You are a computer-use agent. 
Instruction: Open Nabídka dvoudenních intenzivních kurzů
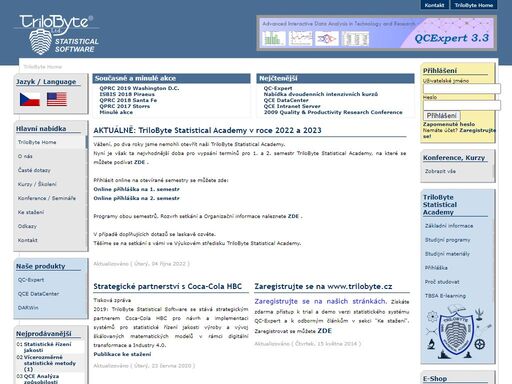tap(321, 94)
